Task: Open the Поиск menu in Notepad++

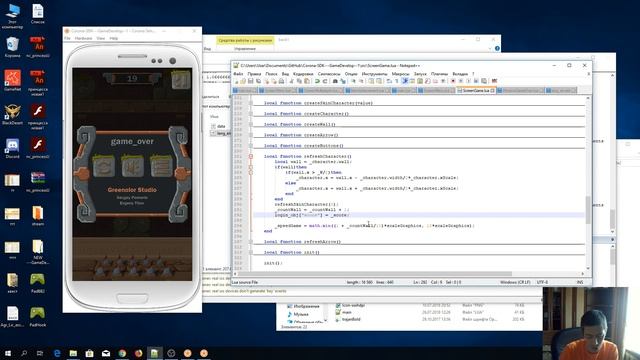Action: pyautogui.click(x=271, y=74)
